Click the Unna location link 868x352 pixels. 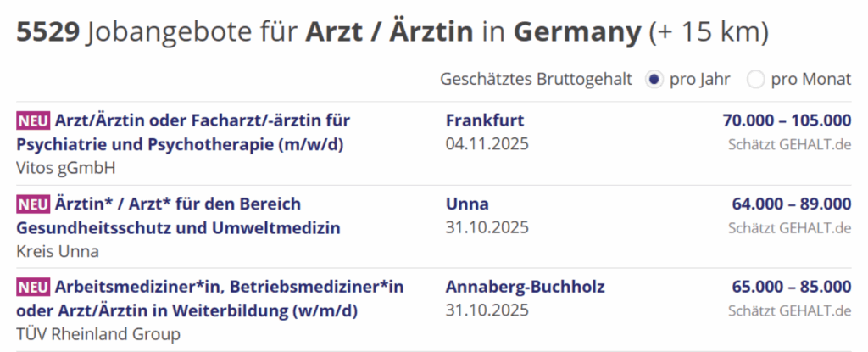(467, 204)
